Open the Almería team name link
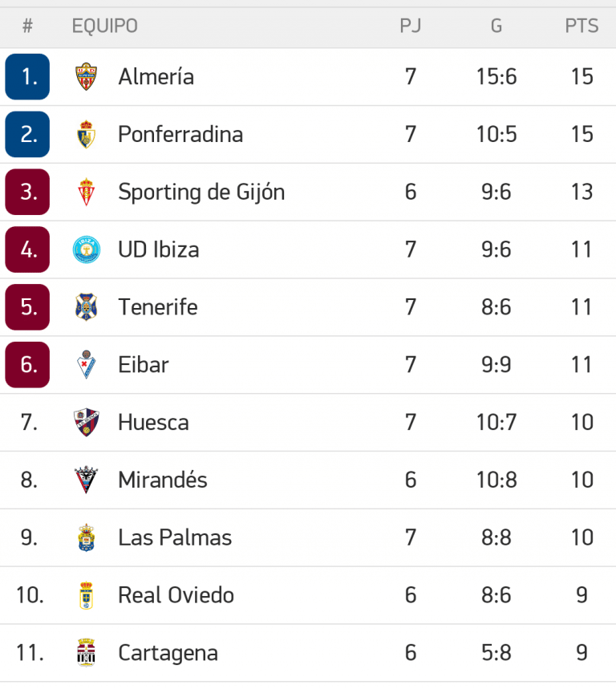Screen dimensions: 616x689 [x=156, y=77]
